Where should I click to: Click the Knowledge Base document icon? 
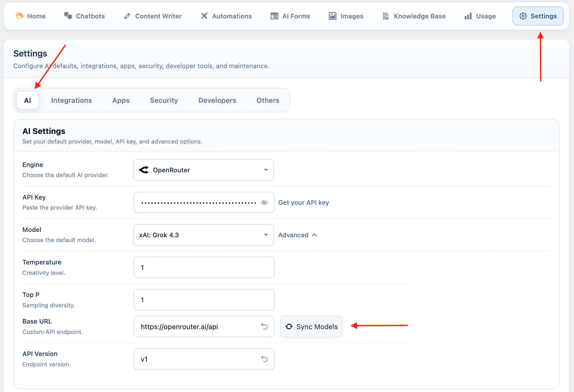pyautogui.click(x=386, y=16)
